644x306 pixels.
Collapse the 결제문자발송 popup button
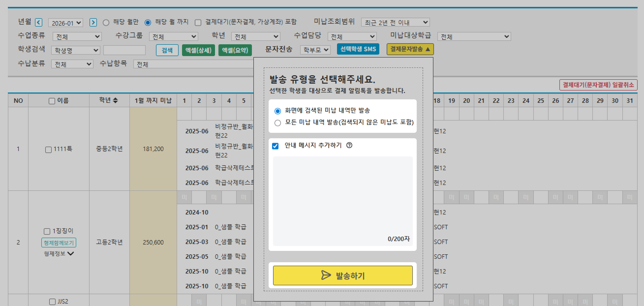tap(410, 49)
